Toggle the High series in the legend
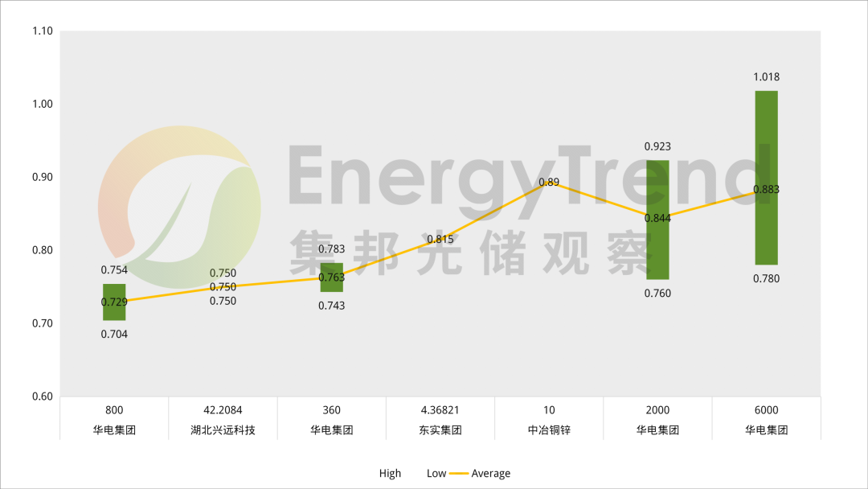Viewport: 868px width, 489px height. click(x=390, y=474)
